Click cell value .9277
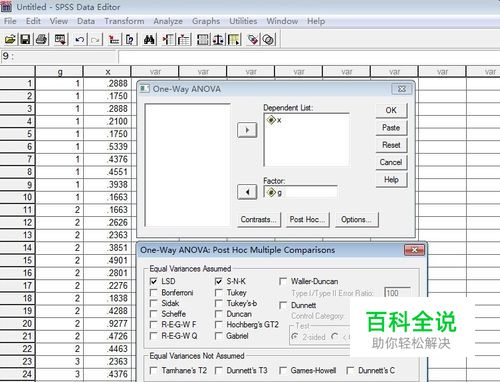500x382 pixels. [x=107, y=323]
